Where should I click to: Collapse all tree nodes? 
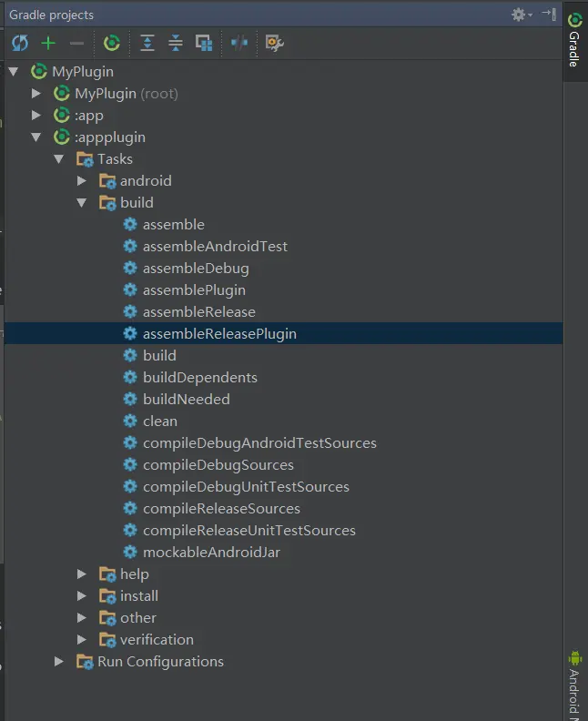coord(176,43)
